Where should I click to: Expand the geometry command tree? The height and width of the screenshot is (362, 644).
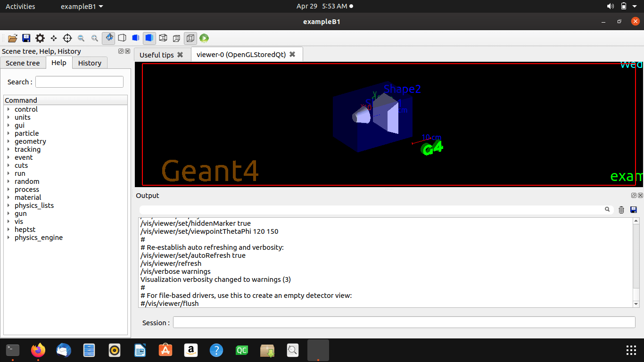(x=30, y=141)
